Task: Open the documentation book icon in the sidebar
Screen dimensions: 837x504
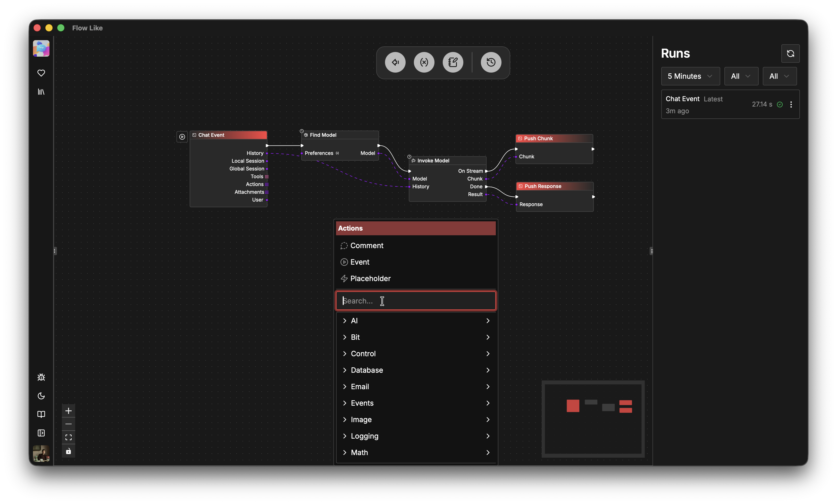Action: pyautogui.click(x=41, y=414)
